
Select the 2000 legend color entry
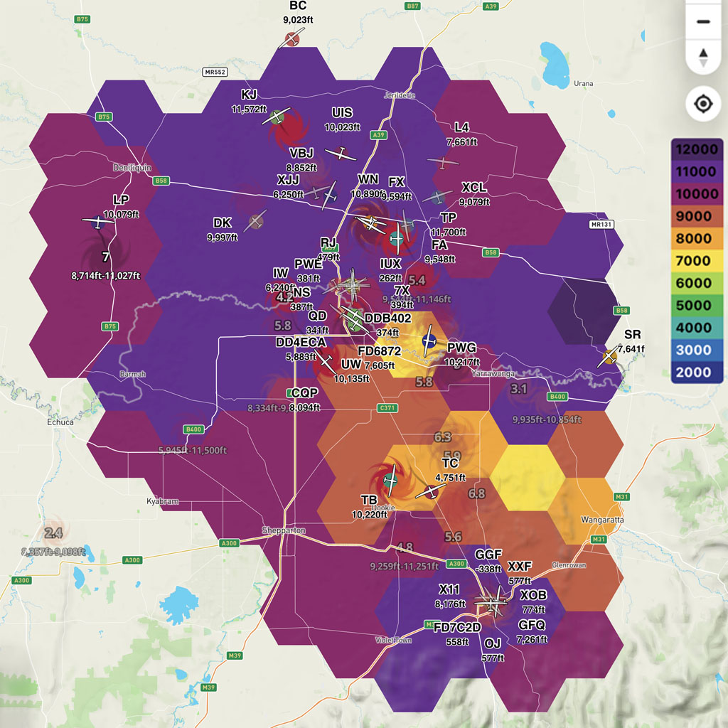point(696,372)
